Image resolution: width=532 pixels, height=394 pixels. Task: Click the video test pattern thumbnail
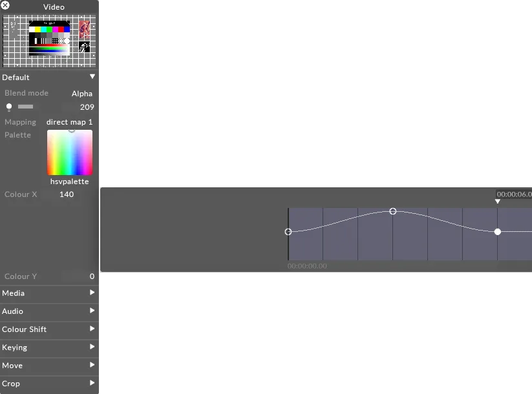[x=49, y=43]
